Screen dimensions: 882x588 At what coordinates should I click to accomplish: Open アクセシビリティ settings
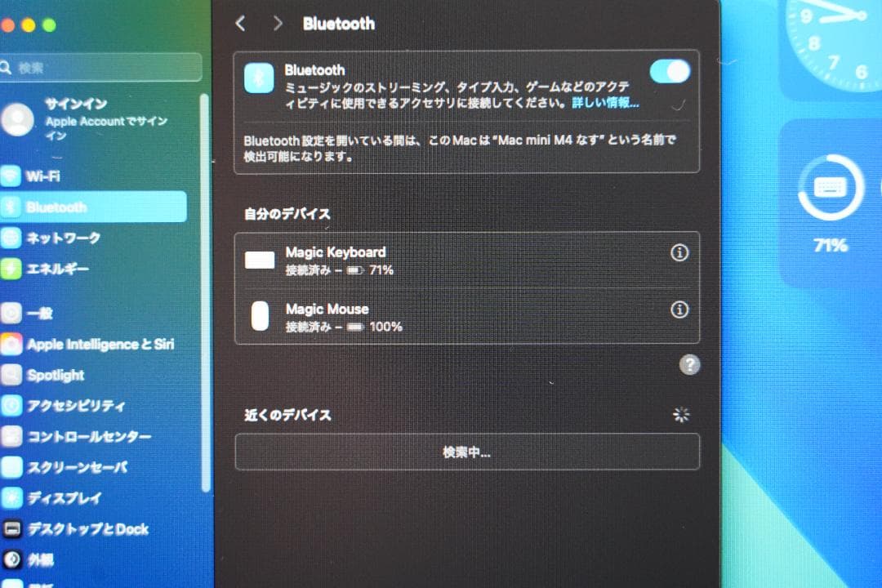point(78,406)
